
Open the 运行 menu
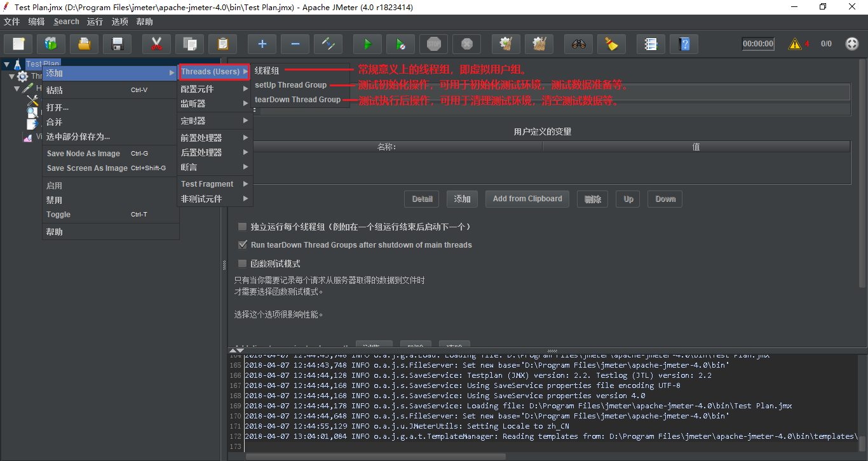tap(95, 22)
